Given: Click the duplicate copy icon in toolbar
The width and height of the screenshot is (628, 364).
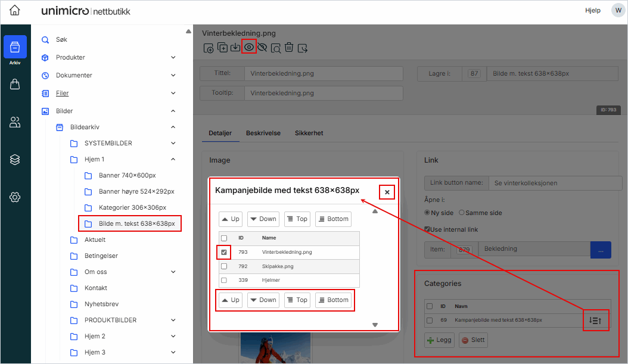Looking at the screenshot, I should 222,48.
